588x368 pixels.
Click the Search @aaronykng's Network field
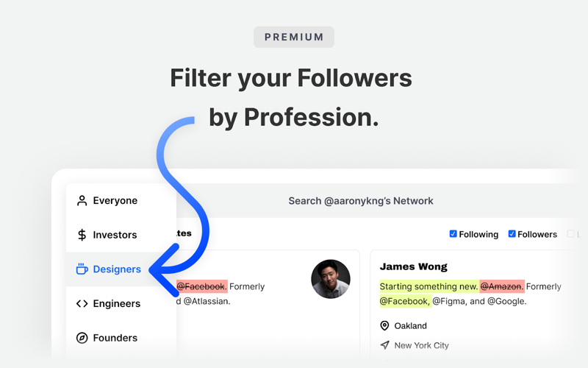(x=360, y=201)
